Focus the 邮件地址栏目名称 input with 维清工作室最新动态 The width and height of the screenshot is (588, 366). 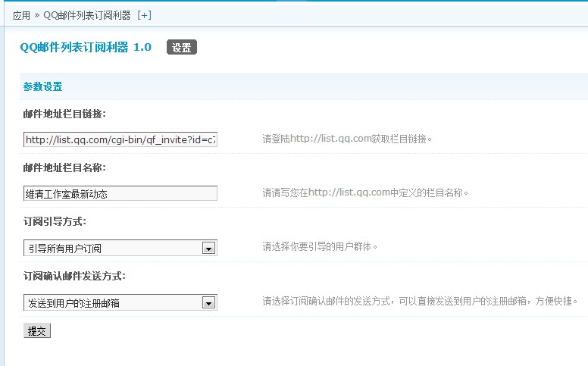120,193
